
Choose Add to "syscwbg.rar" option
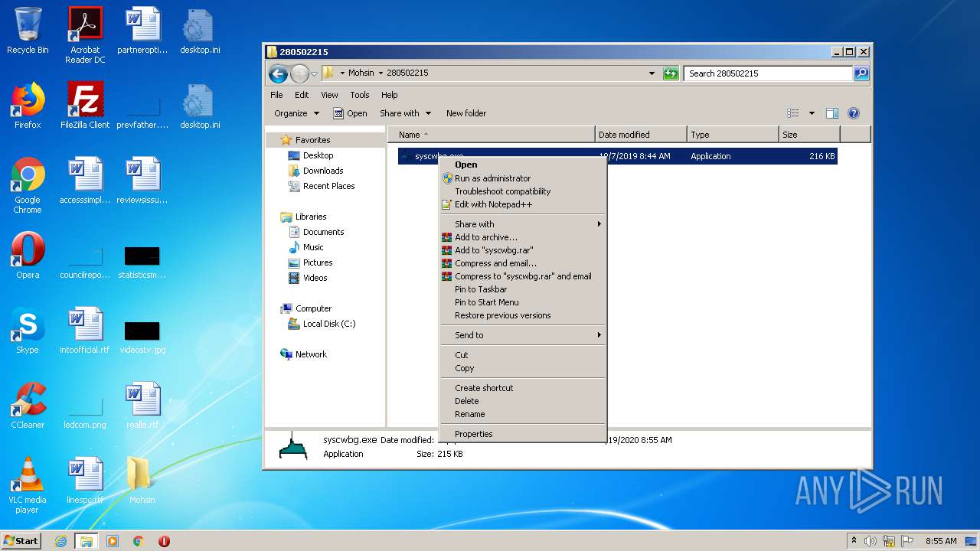coord(522,250)
